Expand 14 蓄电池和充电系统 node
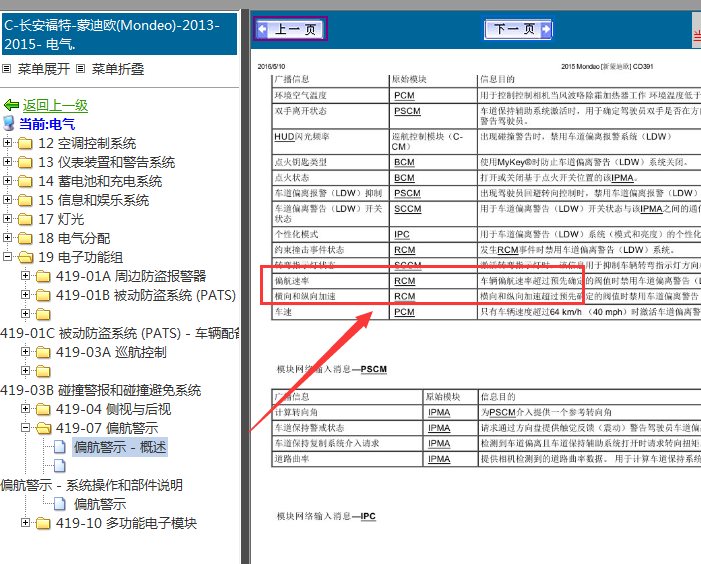This screenshot has width=701, height=564. pyautogui.click(x=7, y=181)
